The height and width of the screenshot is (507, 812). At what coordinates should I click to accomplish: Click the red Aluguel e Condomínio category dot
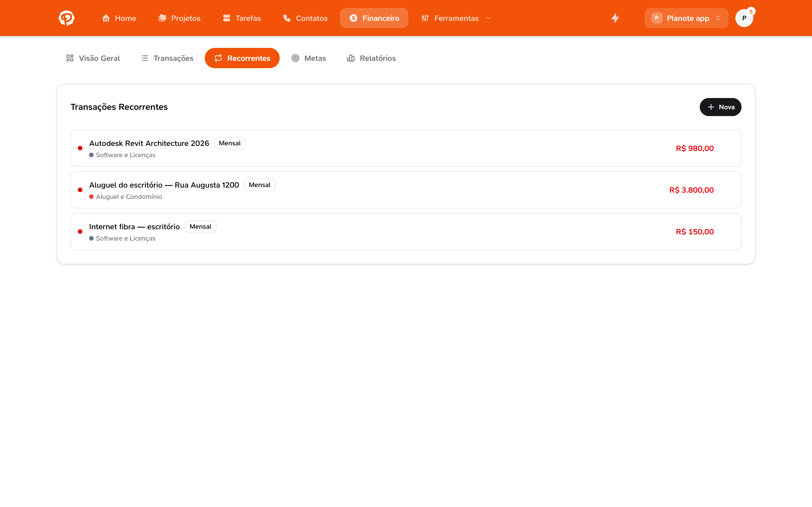pos(91,197)
